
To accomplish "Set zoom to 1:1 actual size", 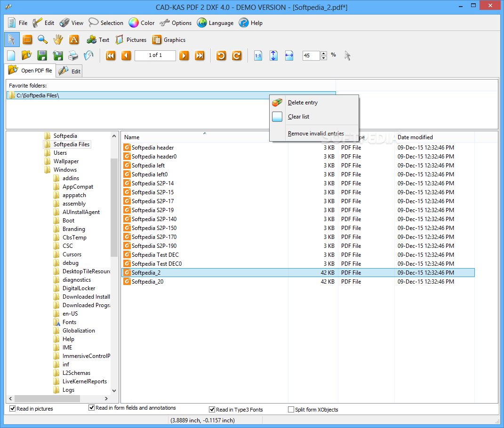I will coord(258,55).
